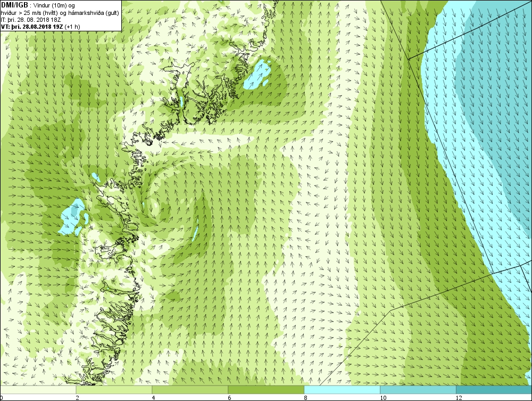This screenshot has height=401, width=532.
Task: Click the 6–8 m/s color scale segment
Action: pyautogui.click(x=266, y=389)
